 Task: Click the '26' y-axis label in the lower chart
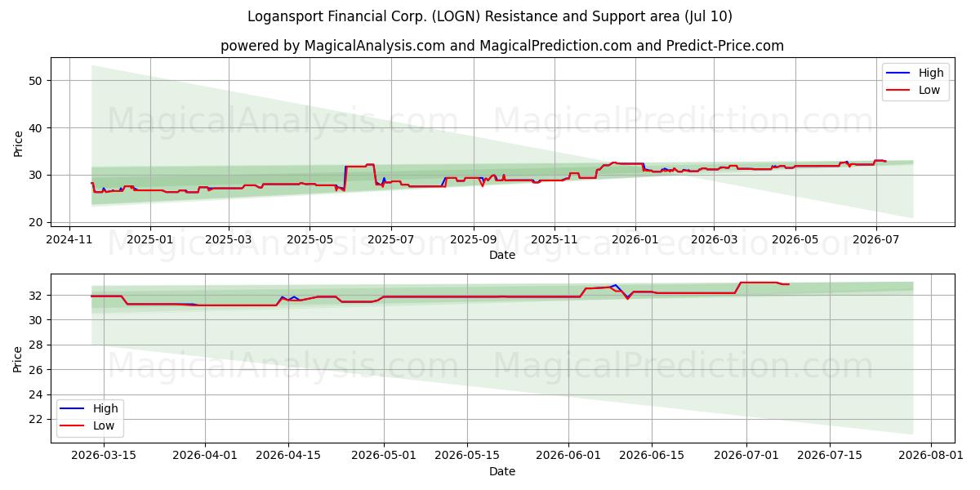click(37, 370)
